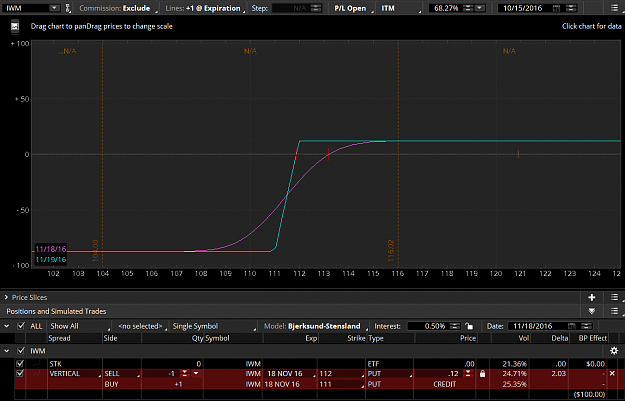Click the 10/15/2016 chart date field
The width and height of the screenshot is (625, 401).
[x=525, y=8]
